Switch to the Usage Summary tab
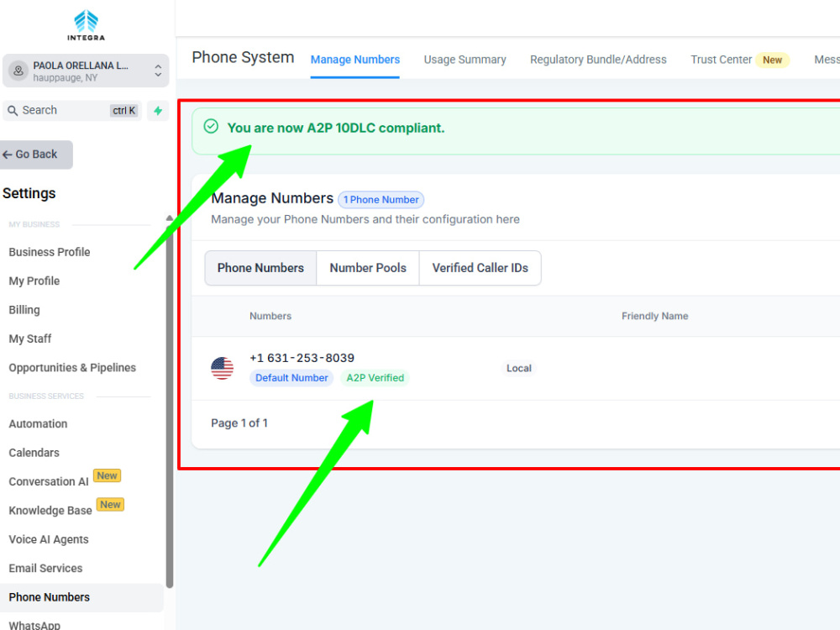The width and height of the screenshot is (840, 630). (x=465, y=60)
